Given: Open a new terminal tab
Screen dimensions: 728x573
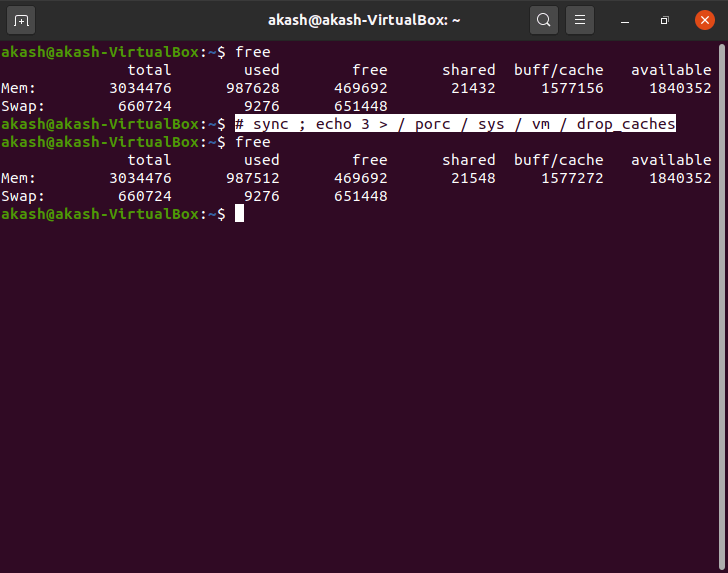Looking at the screenshot, I should 21,20.
